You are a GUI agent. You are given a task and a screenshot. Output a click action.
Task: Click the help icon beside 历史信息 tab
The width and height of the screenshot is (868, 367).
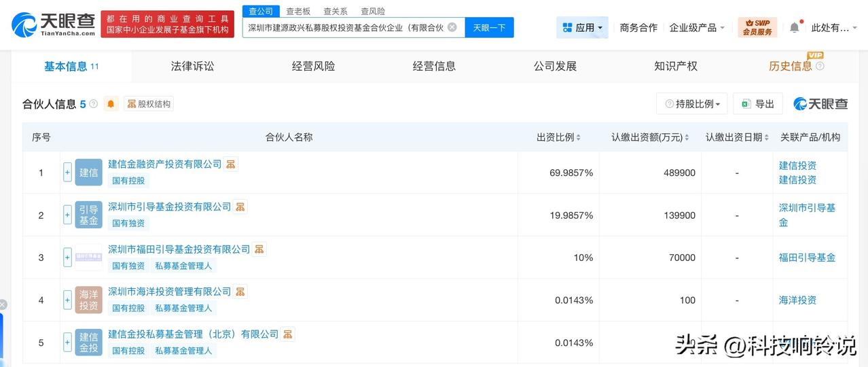(820, 66)
